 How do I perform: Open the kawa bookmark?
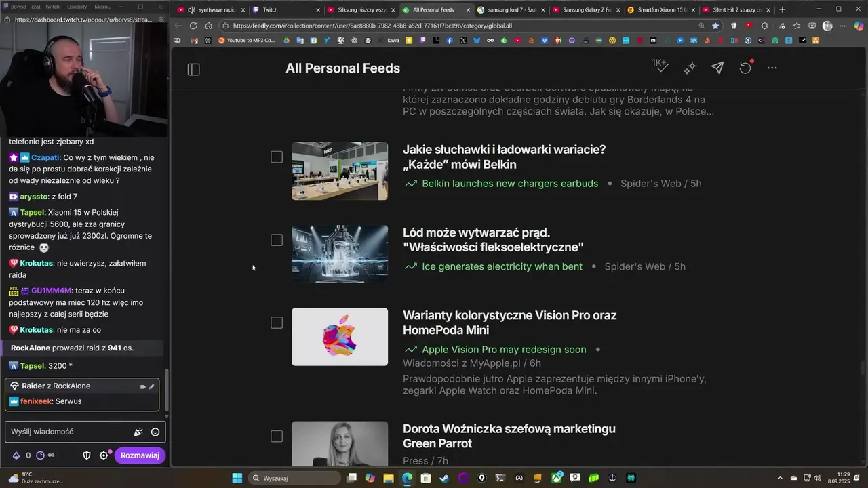[x=389, y=41]
